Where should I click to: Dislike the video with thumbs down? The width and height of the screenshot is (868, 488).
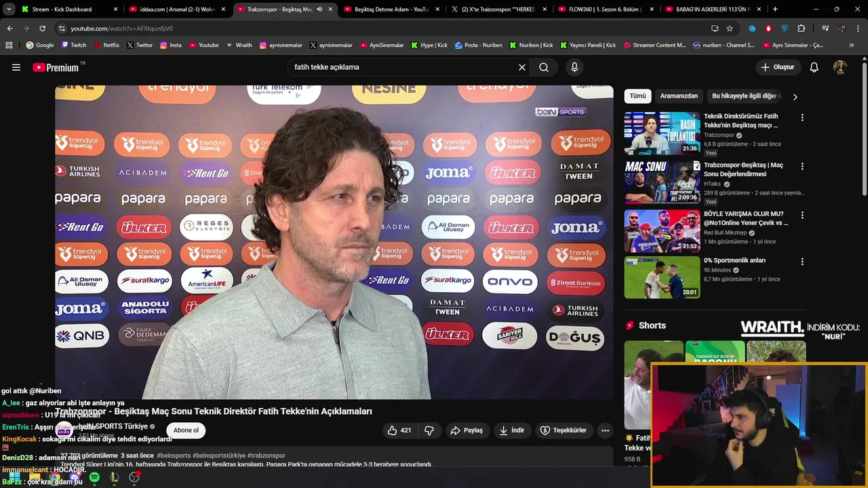(429, 430)
